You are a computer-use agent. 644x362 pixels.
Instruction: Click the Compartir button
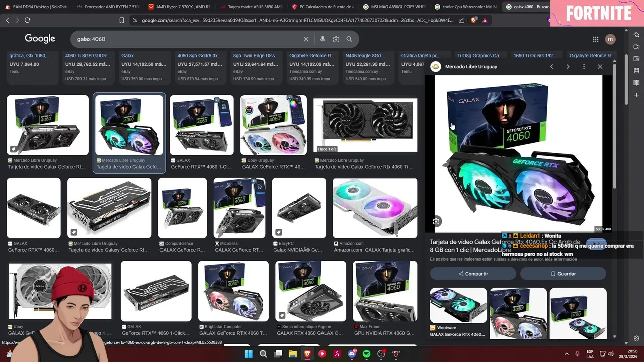click(x=473, y=274)
